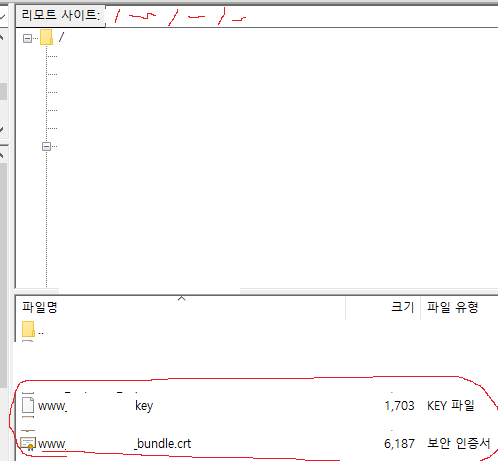
Task: Select the file name ending in key
Action: pyautogui.click(x=96, y=406)
